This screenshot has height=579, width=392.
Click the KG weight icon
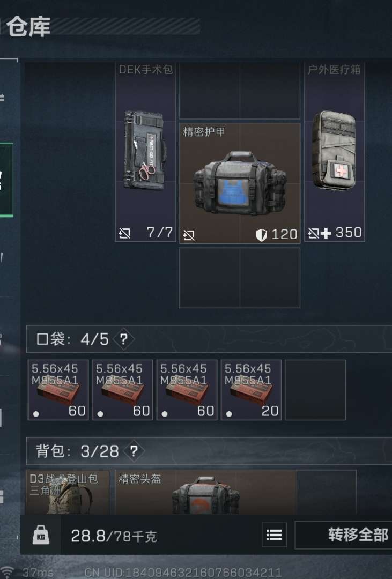click(x=41, y=535)
